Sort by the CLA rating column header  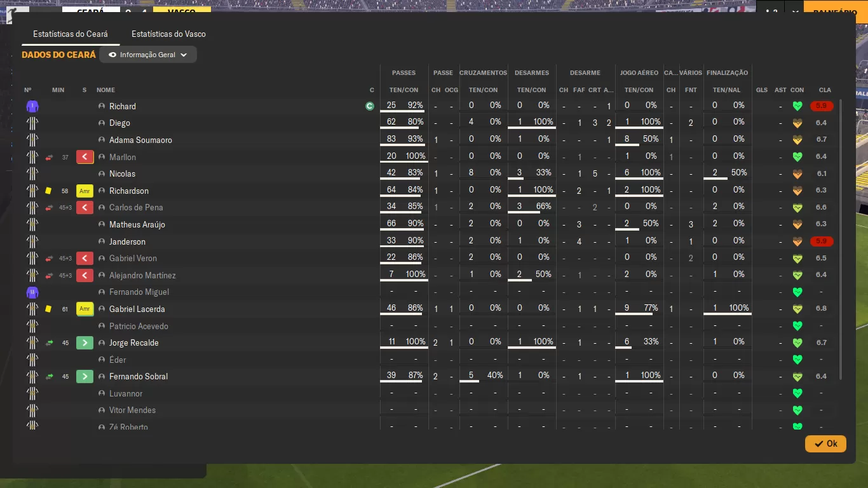click(825, 90)
